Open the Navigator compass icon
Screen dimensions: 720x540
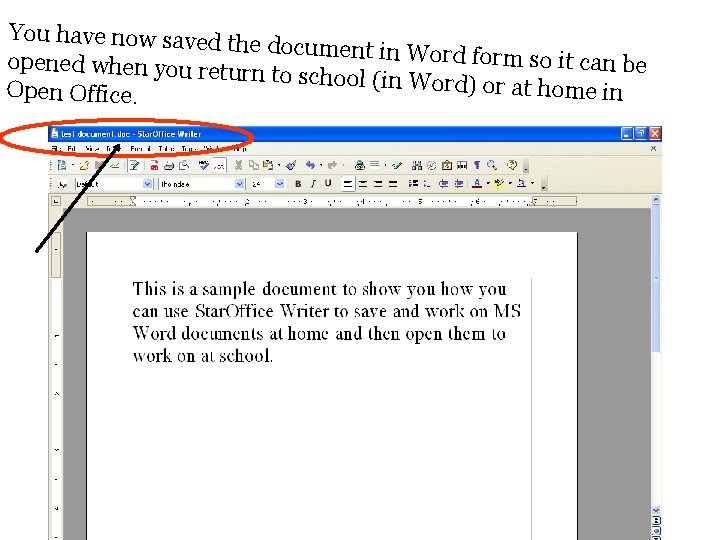(x=432, y=165)
